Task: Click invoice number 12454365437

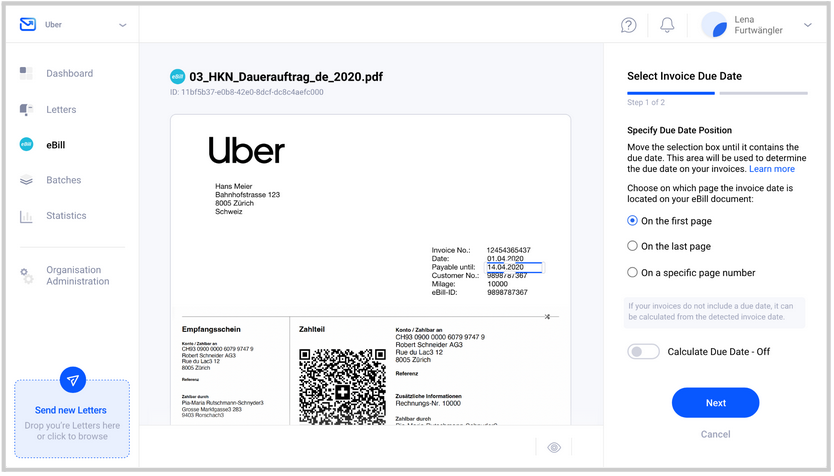Action: pyautogui.click(x=508, y=250)
